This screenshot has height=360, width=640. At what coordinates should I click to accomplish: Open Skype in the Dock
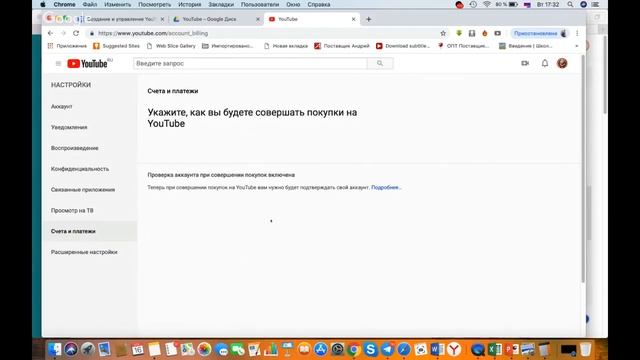coord(371,349)
